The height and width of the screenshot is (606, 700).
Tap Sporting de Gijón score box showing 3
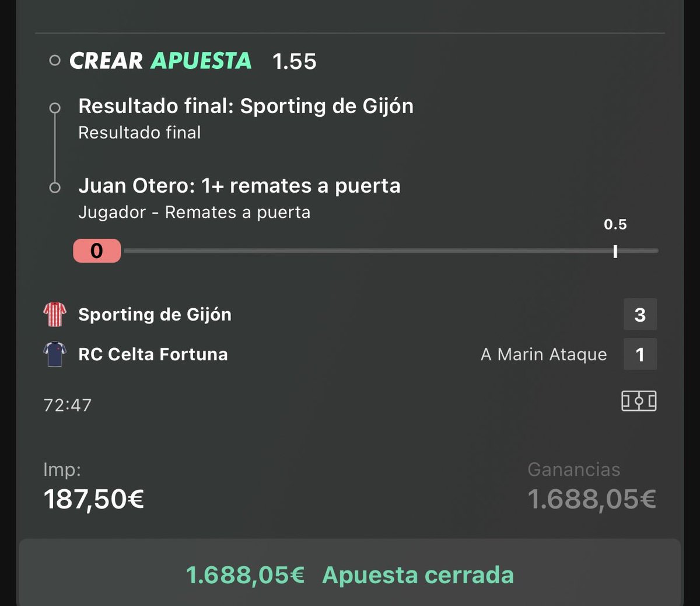tap(640, 314)
